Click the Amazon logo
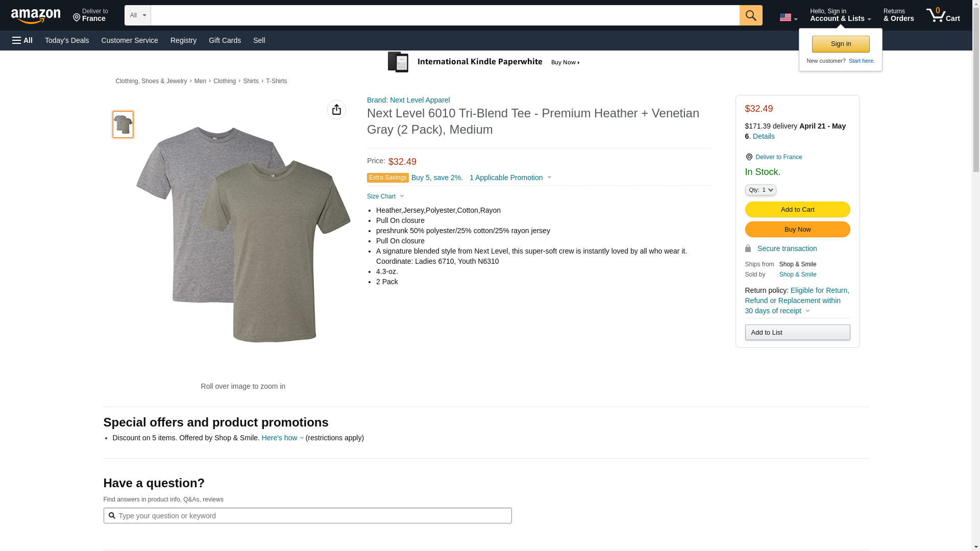Viewport: 980px width, 551px height. [36, 16]
